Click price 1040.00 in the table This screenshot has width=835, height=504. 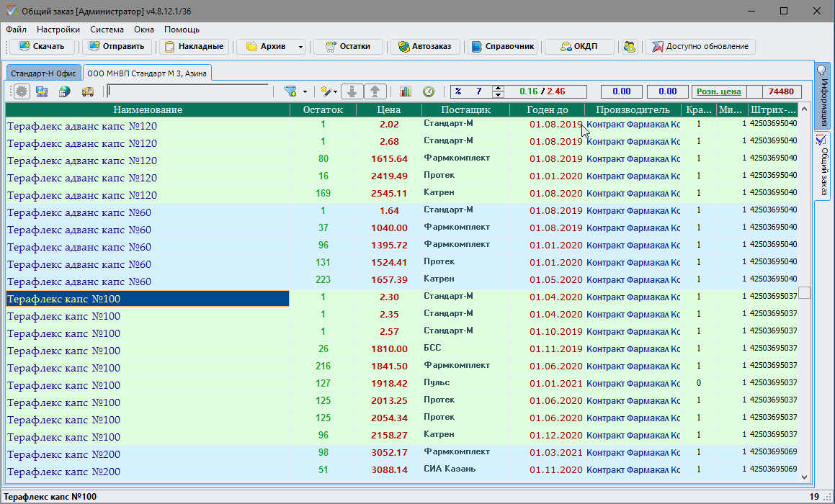(x=389, y=228)
